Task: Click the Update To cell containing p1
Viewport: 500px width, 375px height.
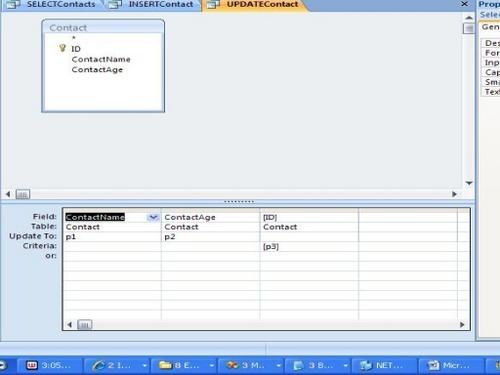Action: 112,237
